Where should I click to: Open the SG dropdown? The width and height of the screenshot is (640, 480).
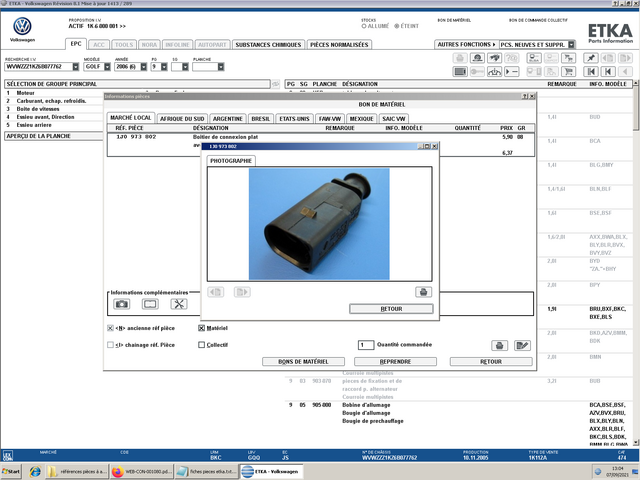185,67
